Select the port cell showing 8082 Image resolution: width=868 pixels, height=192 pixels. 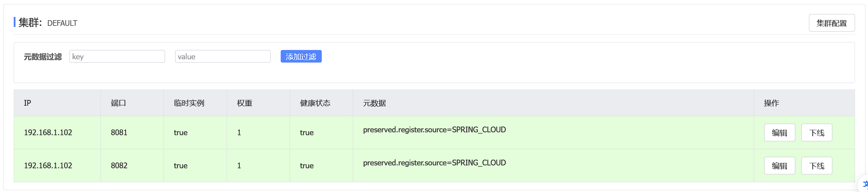pos(119,166)
